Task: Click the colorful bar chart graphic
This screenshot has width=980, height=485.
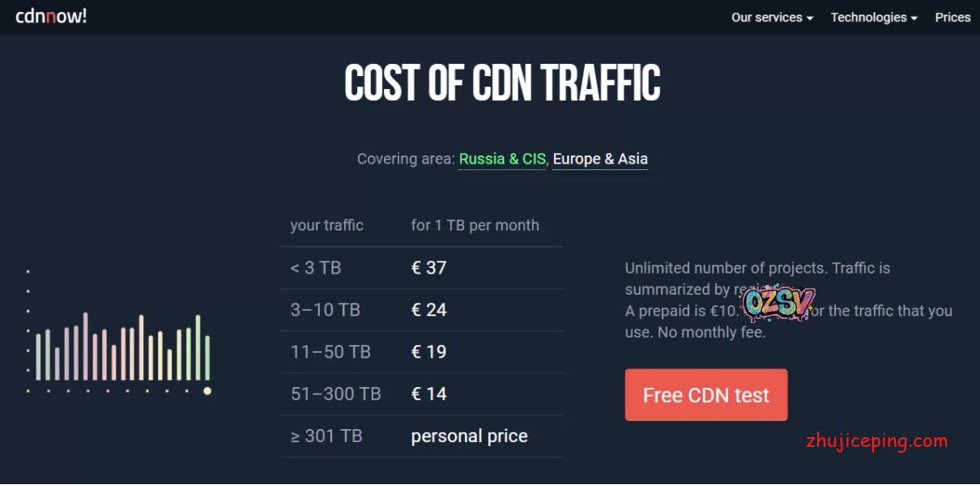Action: pyautogui.click(x=123, y=347)
